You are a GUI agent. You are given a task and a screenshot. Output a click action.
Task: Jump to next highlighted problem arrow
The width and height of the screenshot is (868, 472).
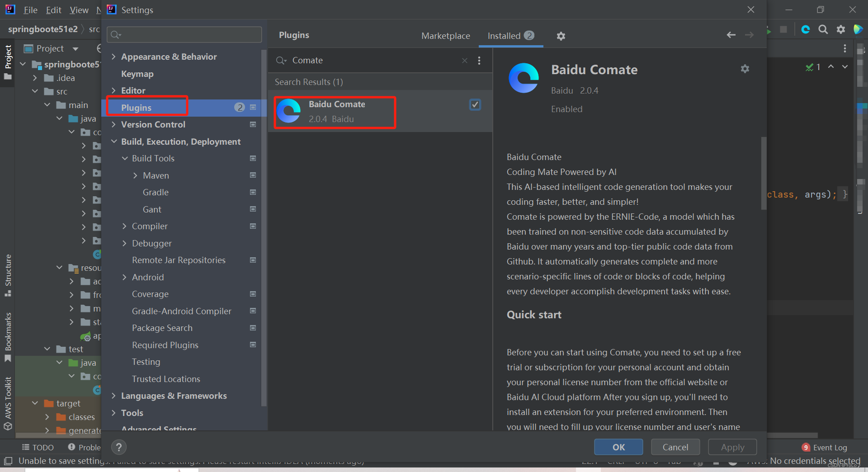(x=844, y=67)
